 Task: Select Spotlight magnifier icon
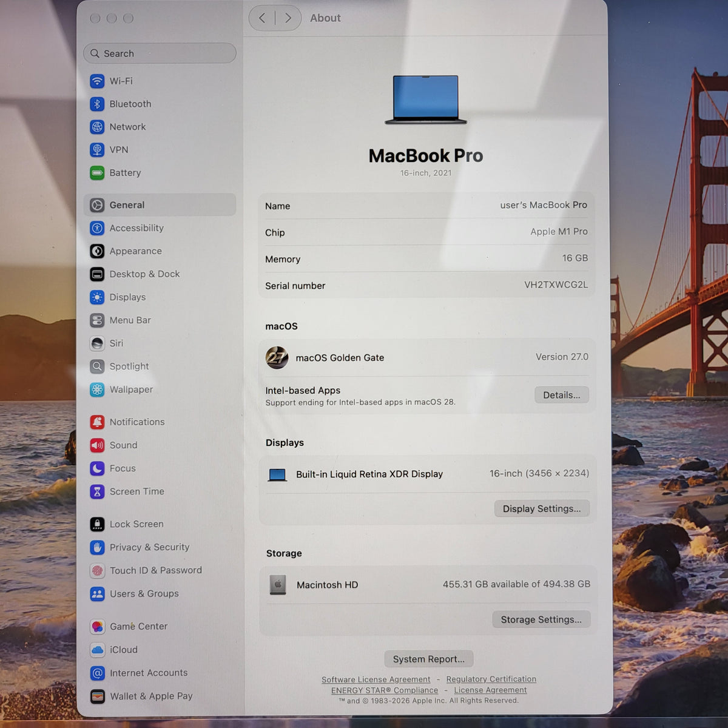pyautogui.click(x=97, y=366)
